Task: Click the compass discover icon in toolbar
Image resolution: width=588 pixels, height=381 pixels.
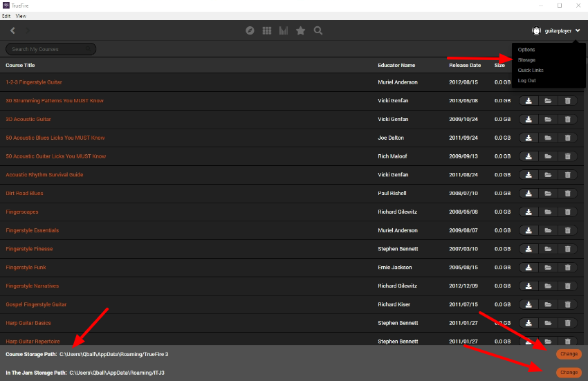Action: coord(250,30)
